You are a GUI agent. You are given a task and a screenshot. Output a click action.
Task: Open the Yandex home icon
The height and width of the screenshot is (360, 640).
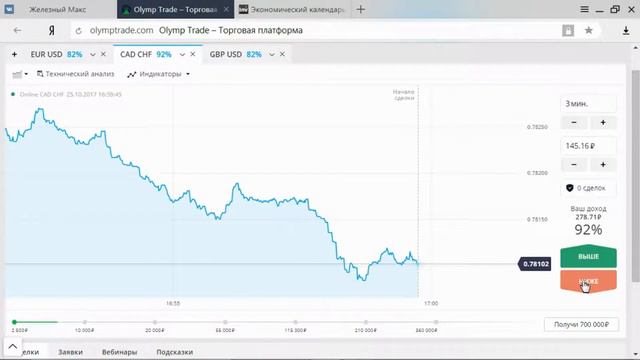click(x=52, y=31)
